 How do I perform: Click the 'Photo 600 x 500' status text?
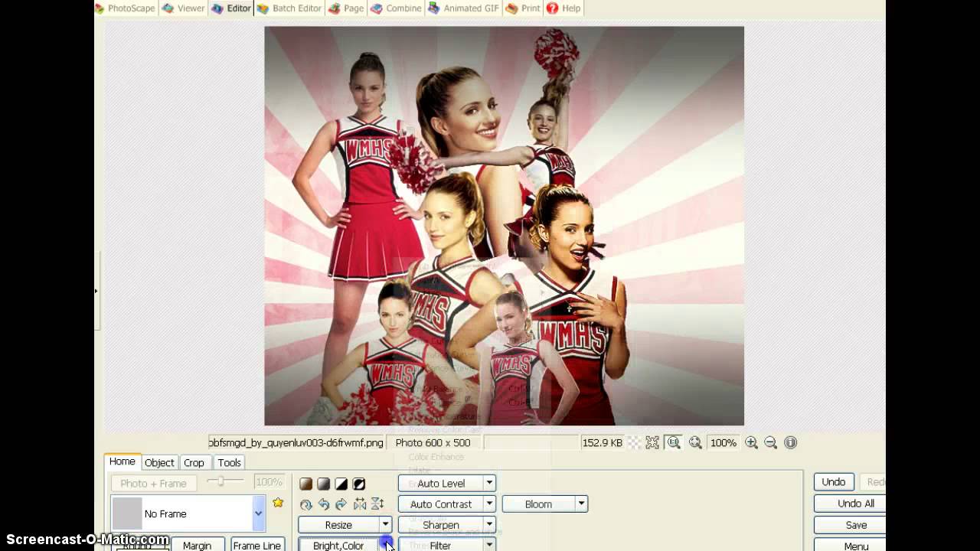(x=433, y=442)
